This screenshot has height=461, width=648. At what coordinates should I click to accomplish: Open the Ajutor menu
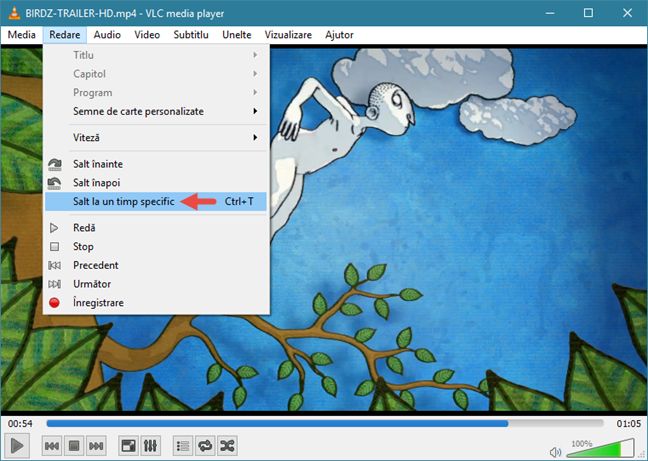(339, 35)
